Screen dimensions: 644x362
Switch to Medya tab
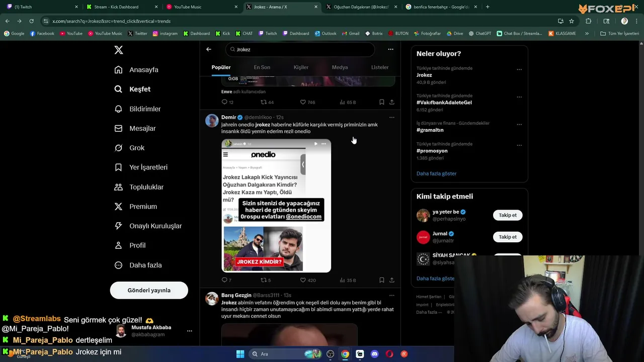tap(340, 67)
